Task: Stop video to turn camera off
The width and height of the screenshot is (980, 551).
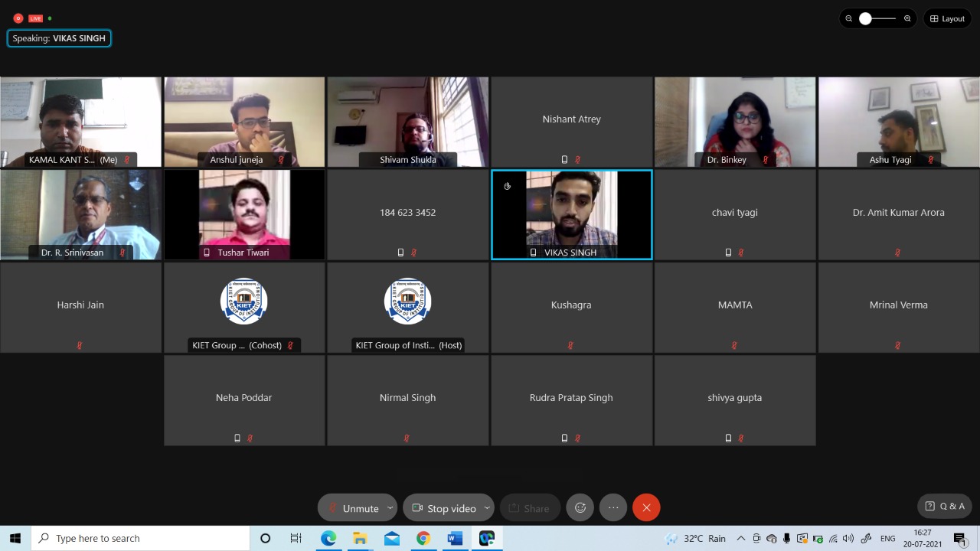Action: click(x=443, y=508)
